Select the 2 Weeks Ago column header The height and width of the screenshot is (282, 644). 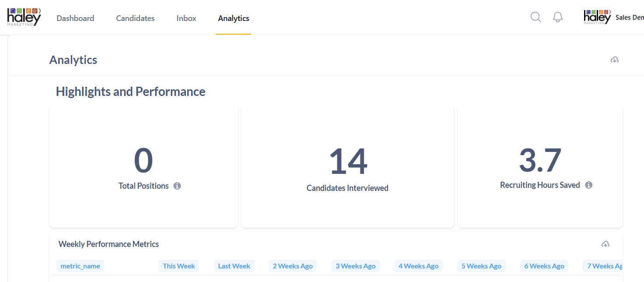(293, 266)
